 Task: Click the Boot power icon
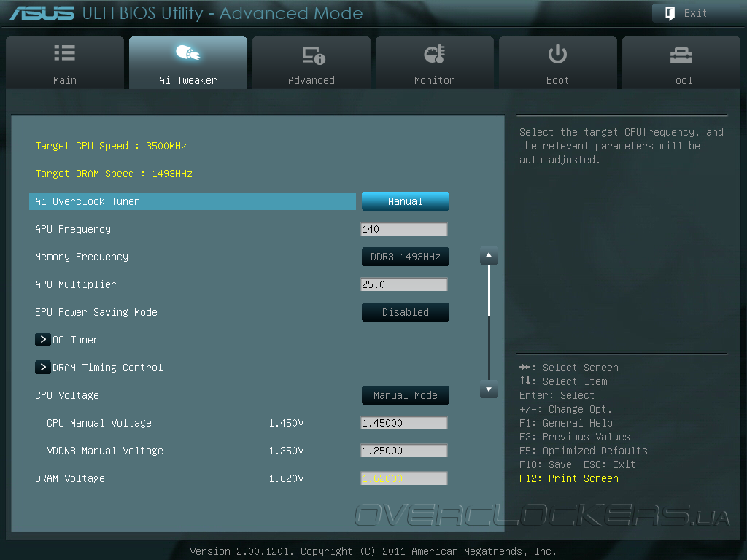557,54
